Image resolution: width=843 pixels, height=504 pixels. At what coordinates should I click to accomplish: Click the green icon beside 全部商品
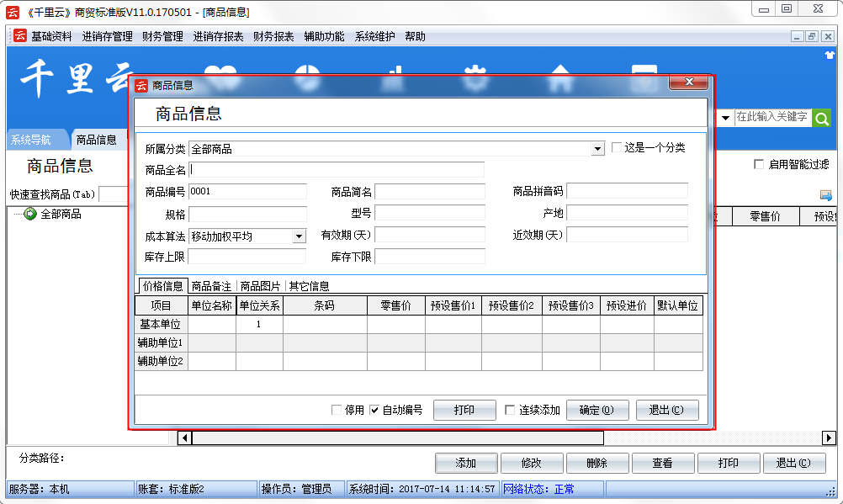click(30, 215)
